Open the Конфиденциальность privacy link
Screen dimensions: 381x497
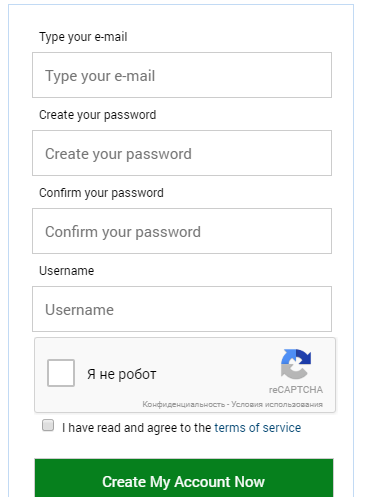tap(184, 404)
